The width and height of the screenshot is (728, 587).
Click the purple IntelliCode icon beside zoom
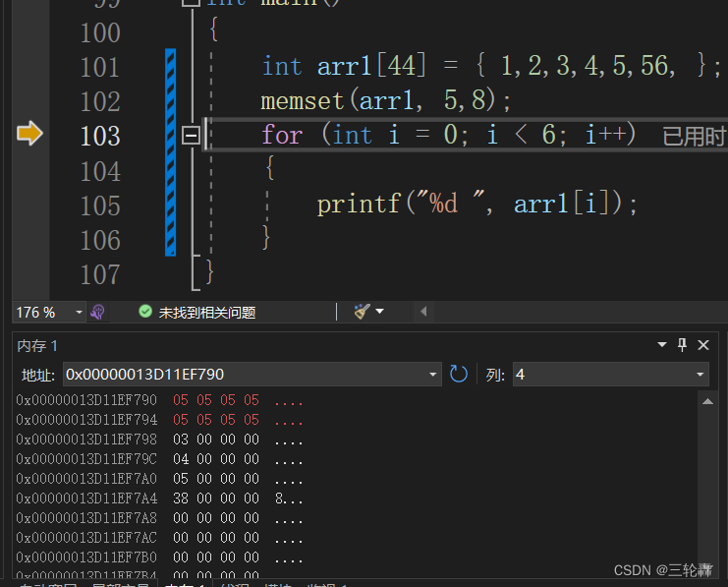click(x=97, y=312)
